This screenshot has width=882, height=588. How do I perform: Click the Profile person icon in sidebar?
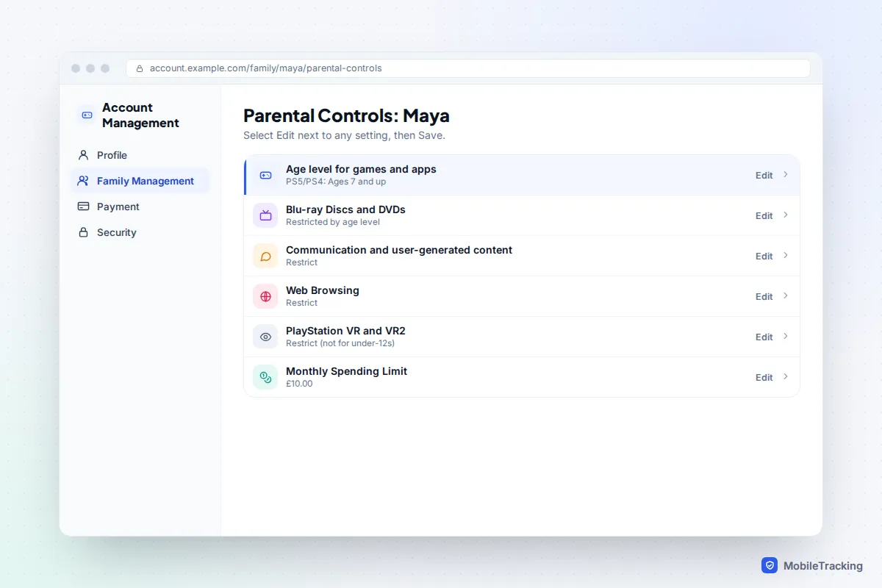click(83, 155)
